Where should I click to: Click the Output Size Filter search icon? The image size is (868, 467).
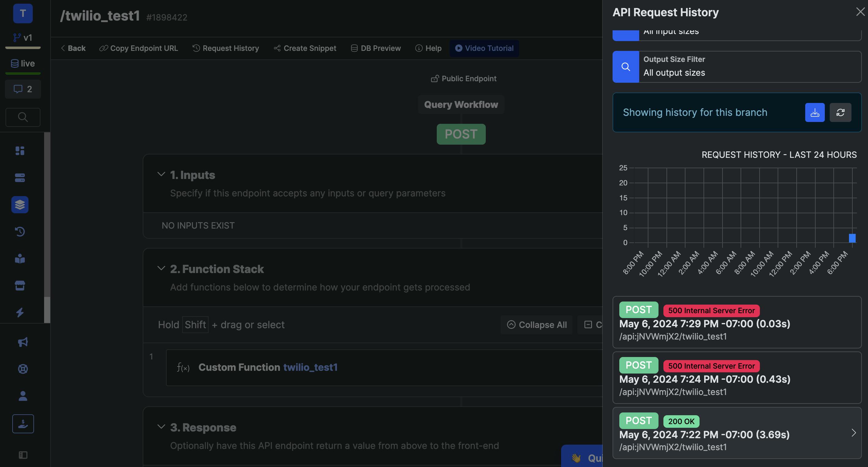click(x=625, y=67)
